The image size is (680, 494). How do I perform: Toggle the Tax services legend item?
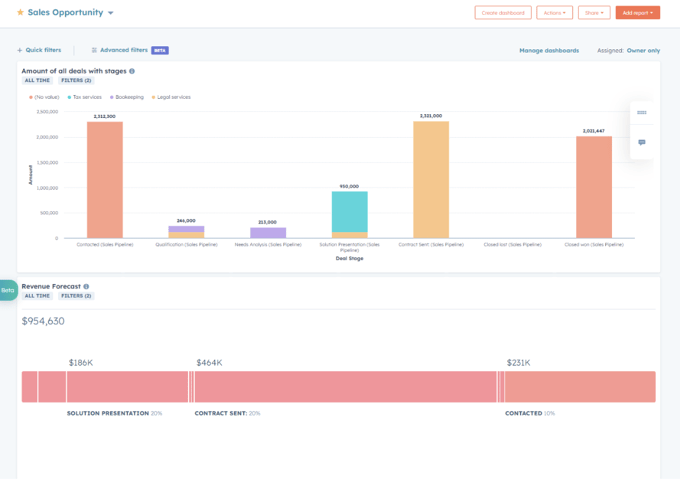pos(85,97)
